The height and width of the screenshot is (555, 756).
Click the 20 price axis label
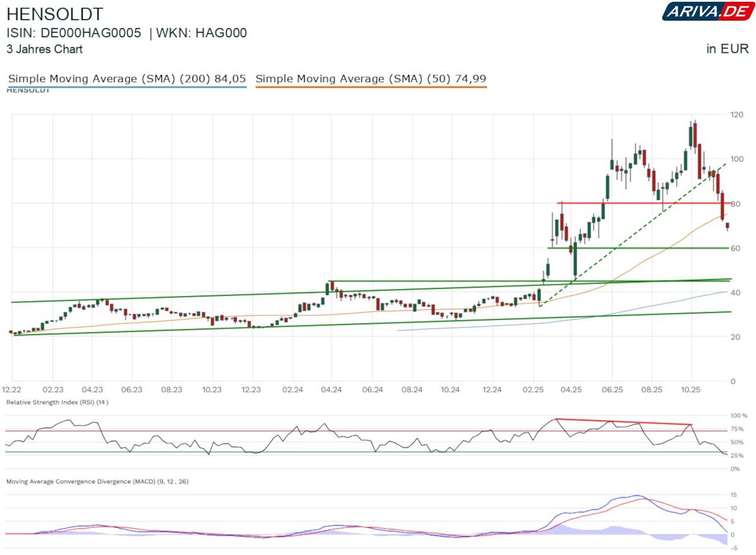pyautogui.click(x=735, y=337)
